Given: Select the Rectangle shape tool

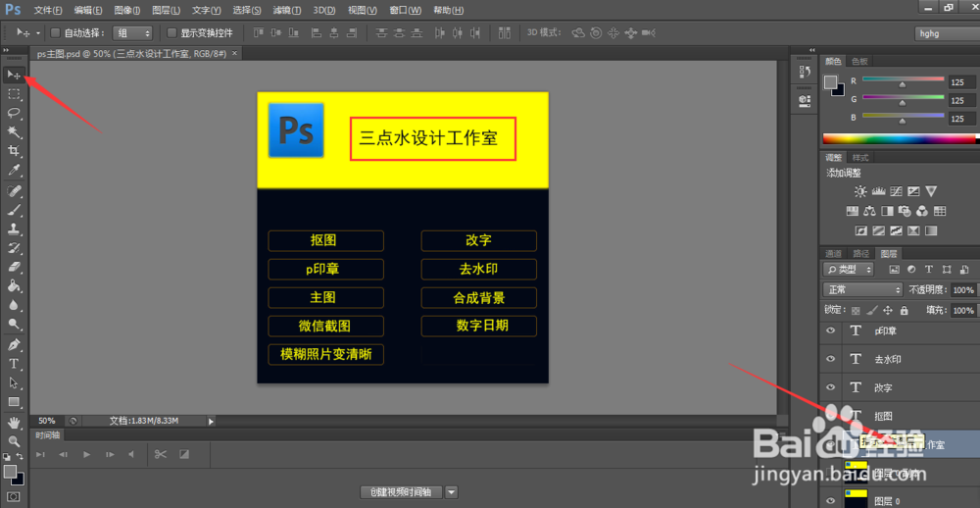Looking at the screenshot, I should (x=14, y=402).
